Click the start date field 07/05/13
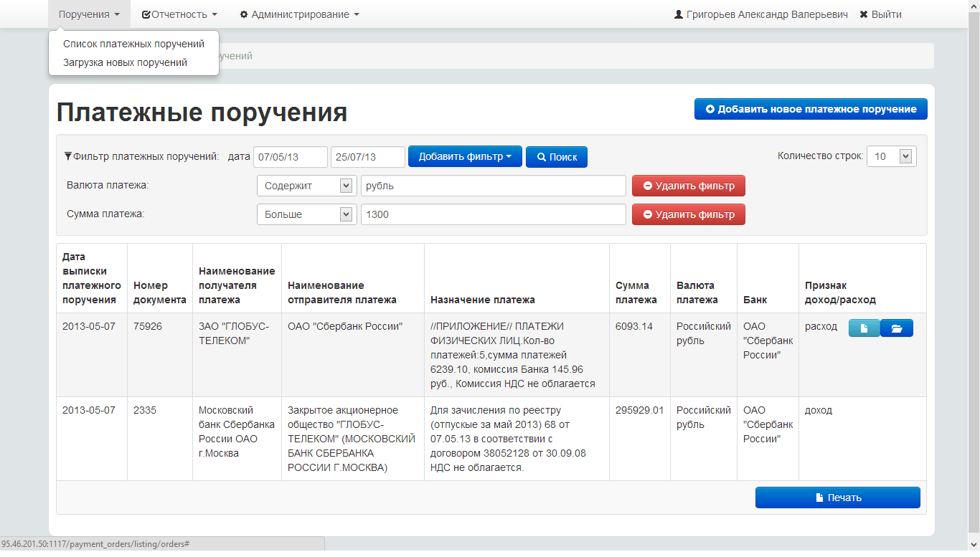980x557 pixels. (291, 157)
